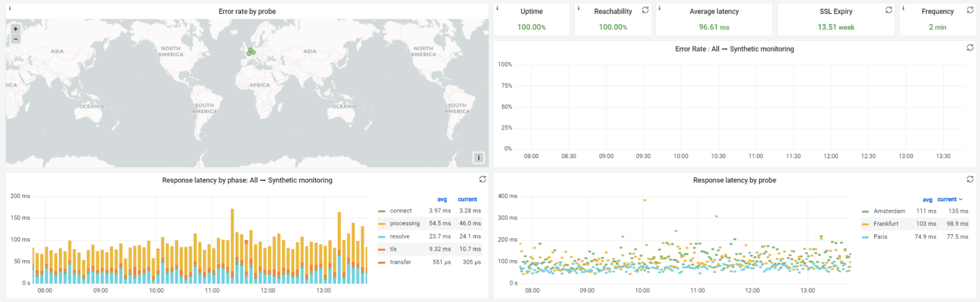Sort phase legend by current column

[x=467, y=199]
